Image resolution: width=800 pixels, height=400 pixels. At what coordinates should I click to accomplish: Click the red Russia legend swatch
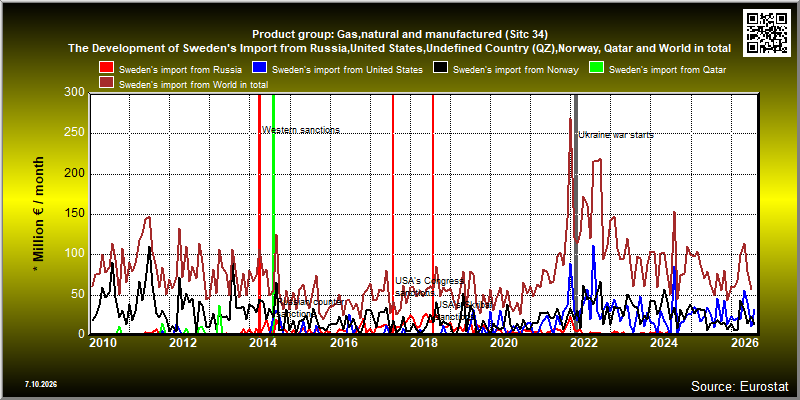pos(107,68)
